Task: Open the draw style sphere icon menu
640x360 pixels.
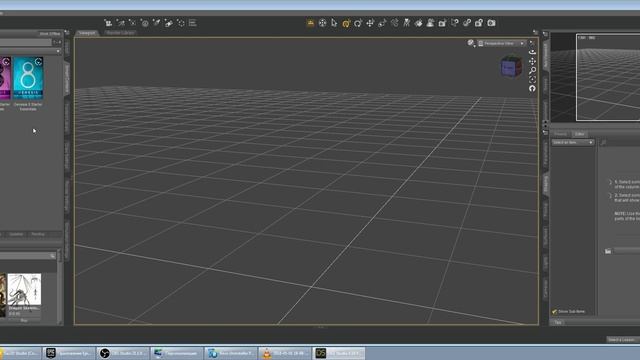Action: 471,43
